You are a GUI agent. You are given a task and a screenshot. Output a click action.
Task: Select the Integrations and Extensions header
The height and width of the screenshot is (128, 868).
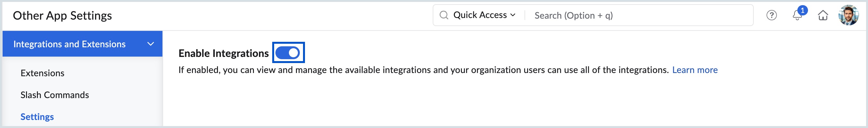(82, 44)
